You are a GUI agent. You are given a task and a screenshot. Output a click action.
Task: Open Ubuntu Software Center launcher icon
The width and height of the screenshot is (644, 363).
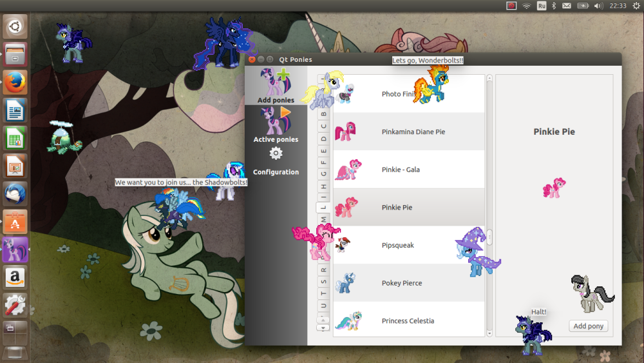coord(15,222)
